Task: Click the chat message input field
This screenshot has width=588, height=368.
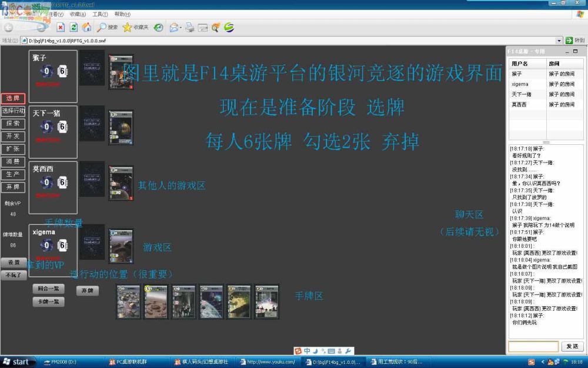Action: click(x=533, y=346)
